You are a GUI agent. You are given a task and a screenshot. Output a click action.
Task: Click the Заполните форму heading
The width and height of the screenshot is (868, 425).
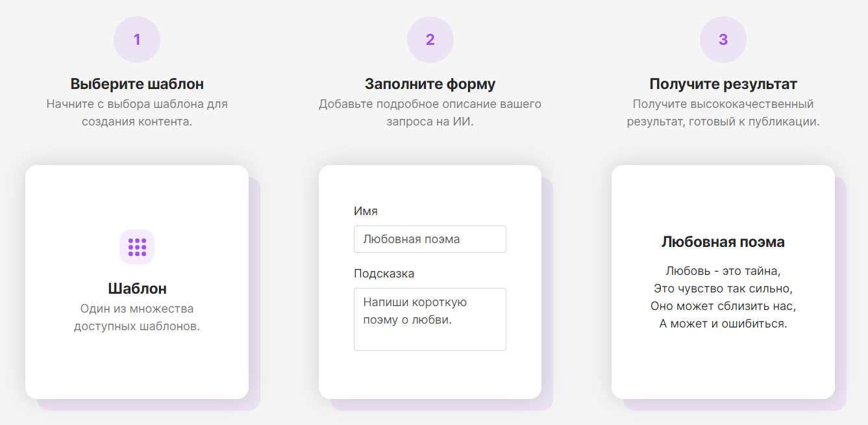(430, 84)
